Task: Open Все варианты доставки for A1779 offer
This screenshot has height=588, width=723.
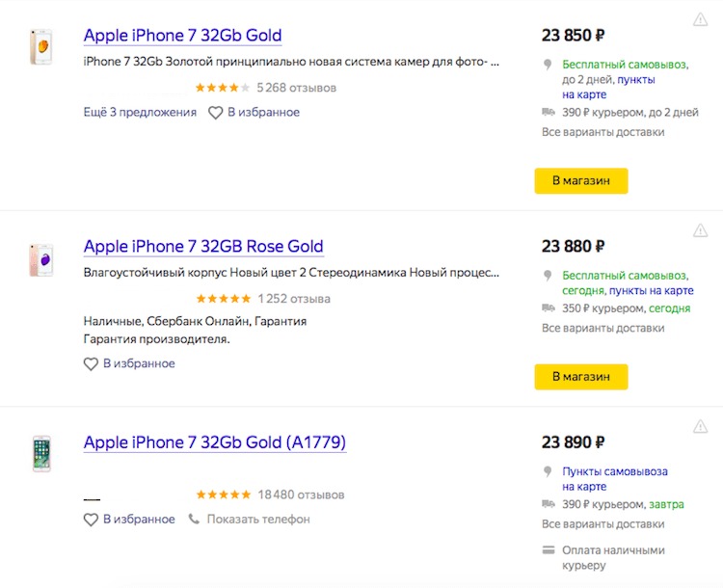Action: click(x=603, y=524)
